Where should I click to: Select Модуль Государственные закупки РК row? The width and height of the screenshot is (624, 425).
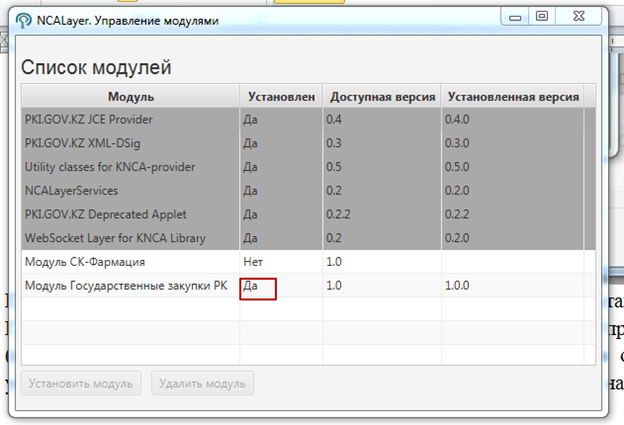pyautogui.click(x=308, y=285)
